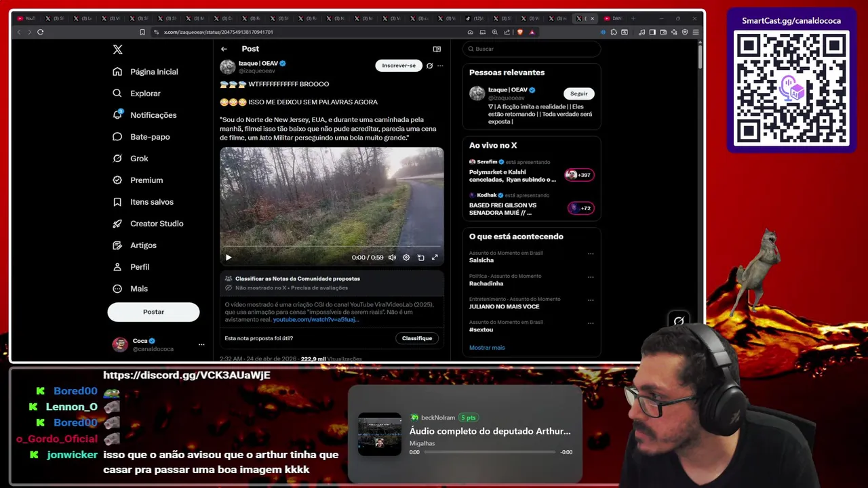Open the post's three-dot more menu
The width and height of the screenshot is (868, 488).
[440, 66]
